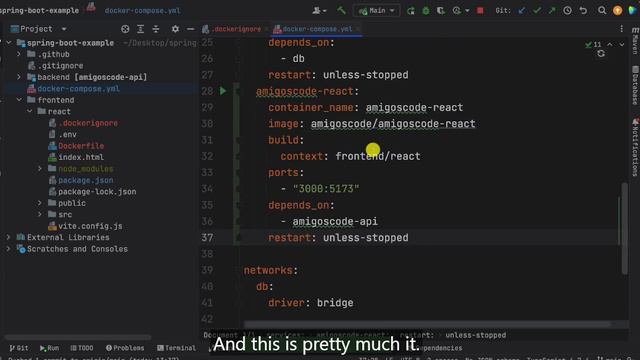Expand External Libraries node
Screen dimensions: 640x360
tap(8, 237)
